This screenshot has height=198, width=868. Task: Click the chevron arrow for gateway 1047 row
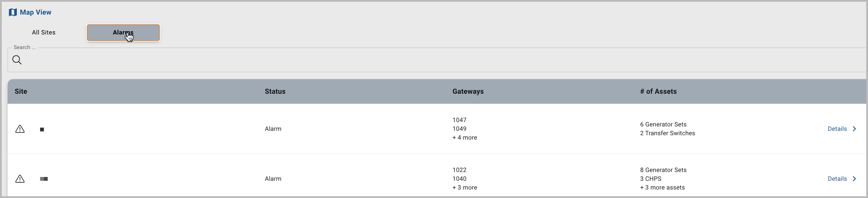coord(854,129)
